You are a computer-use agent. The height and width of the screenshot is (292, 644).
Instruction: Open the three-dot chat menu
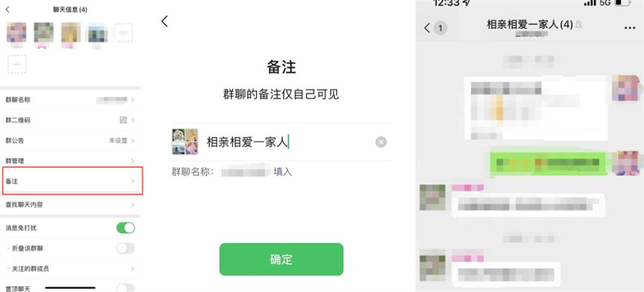point(630,27)
